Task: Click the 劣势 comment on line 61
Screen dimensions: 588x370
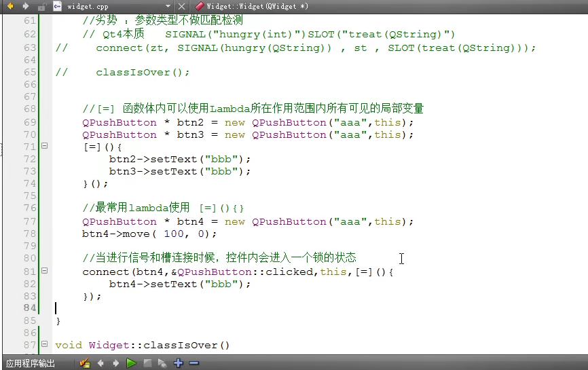Action: click(x=163, y=20)
